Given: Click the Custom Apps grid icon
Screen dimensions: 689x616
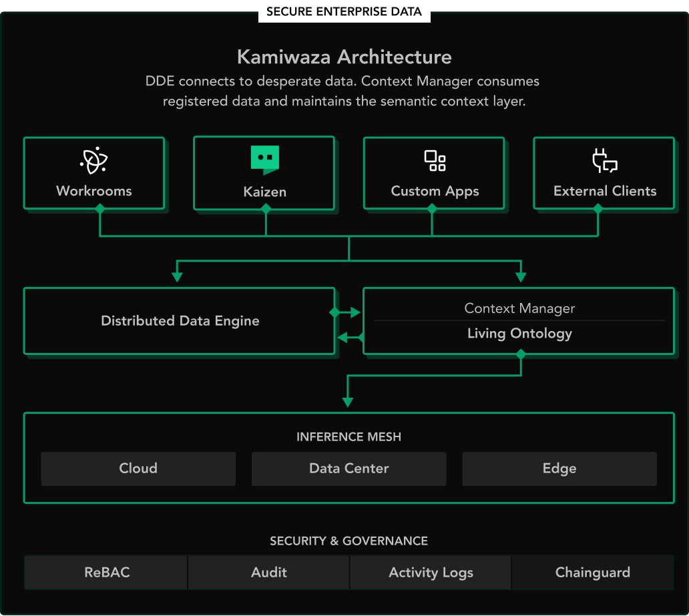Looking at the screenshot, I should click(x=435, y=161).
